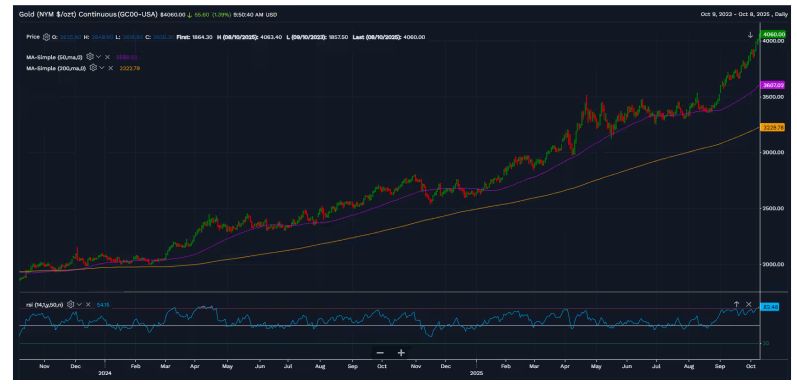The image size is (797, 384).
Task: Remove the RSI indicator from its legend
Action: pos(88,304)
